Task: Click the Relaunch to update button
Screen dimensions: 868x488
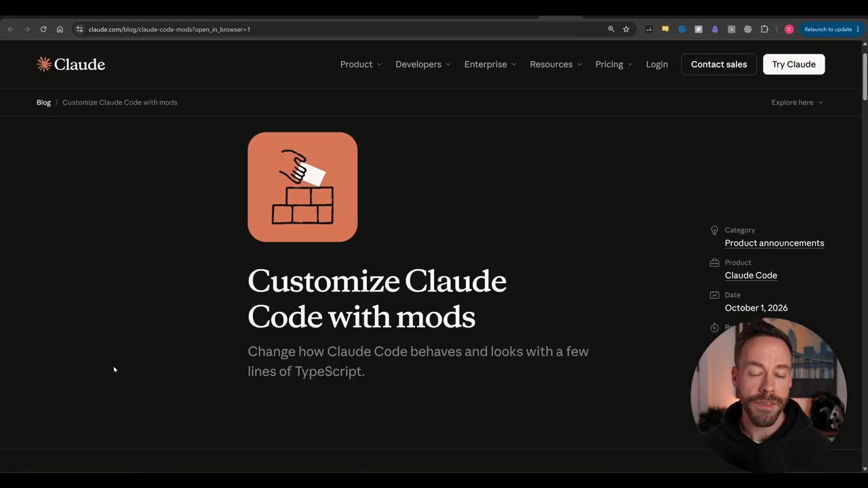Action: (x=827, y=29)
